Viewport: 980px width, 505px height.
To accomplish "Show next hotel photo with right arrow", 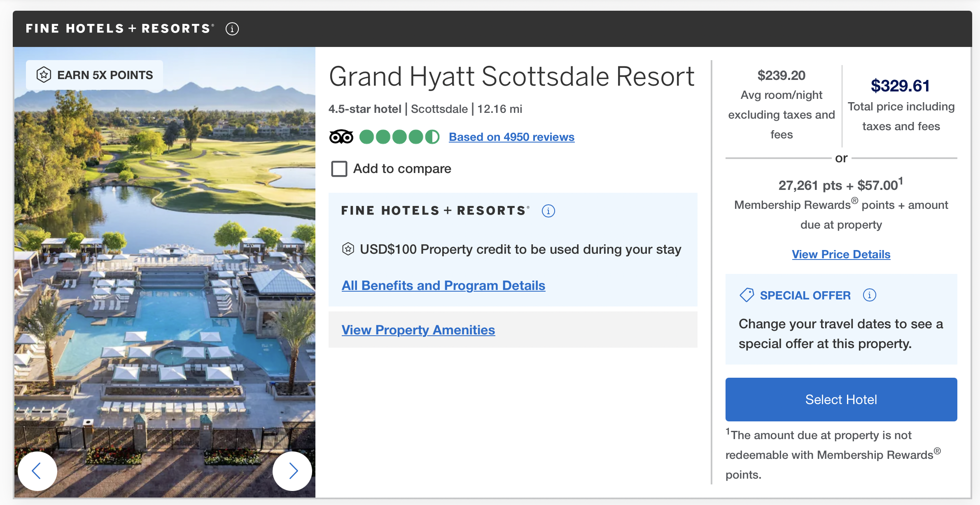I will pyautogui.click(x=292, y=471).
